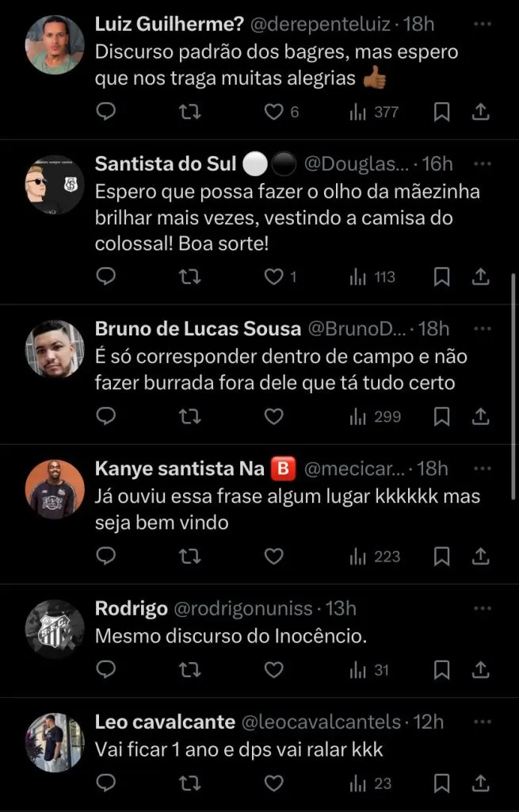Viewport: 519px width, 812px height.
Task: Open Bruno de Lucas Sousa's avatar
Action: point(55,349)
